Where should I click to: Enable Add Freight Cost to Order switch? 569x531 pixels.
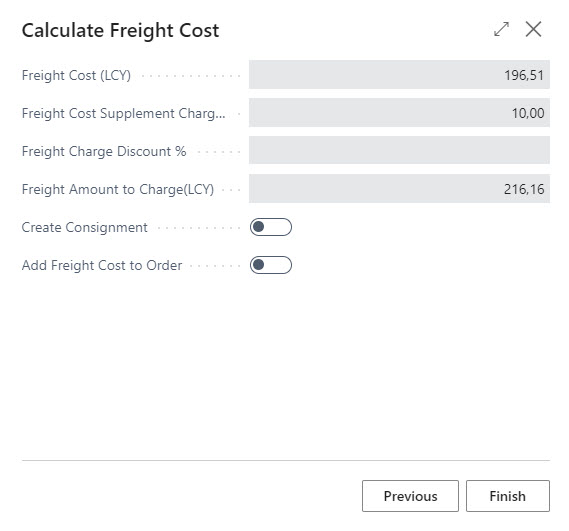271,265
